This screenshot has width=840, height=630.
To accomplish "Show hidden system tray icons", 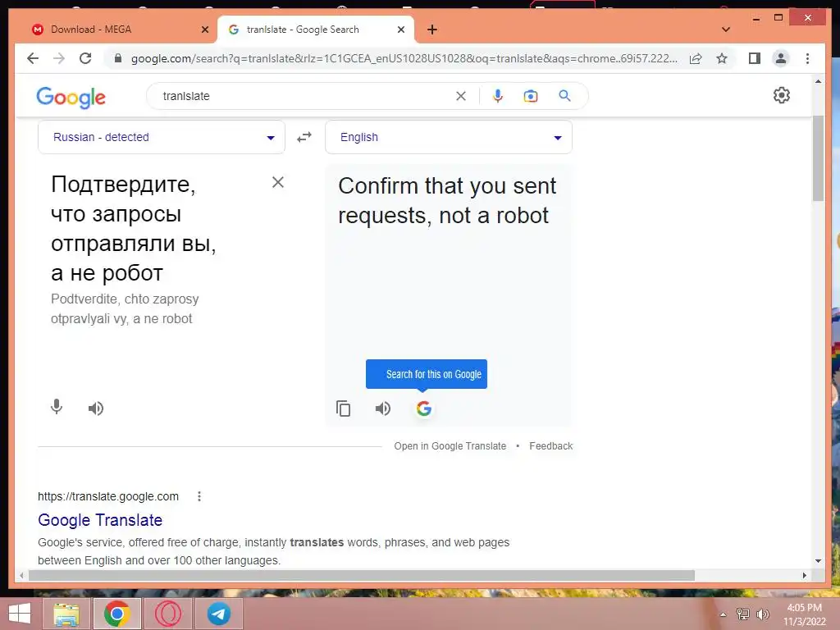I will (x=724, y=614).
